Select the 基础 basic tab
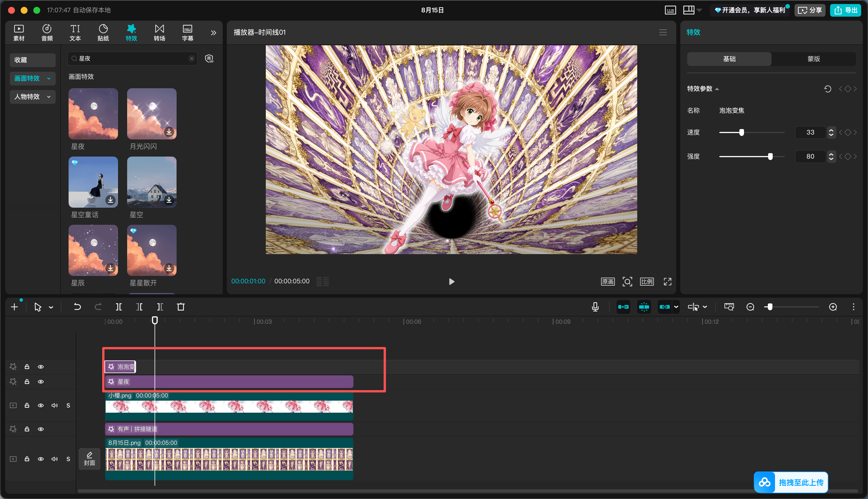 pos(729,59)
